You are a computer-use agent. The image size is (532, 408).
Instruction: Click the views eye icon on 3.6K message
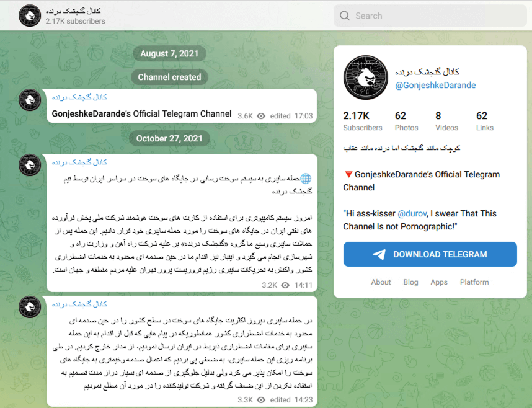point(261,116)
